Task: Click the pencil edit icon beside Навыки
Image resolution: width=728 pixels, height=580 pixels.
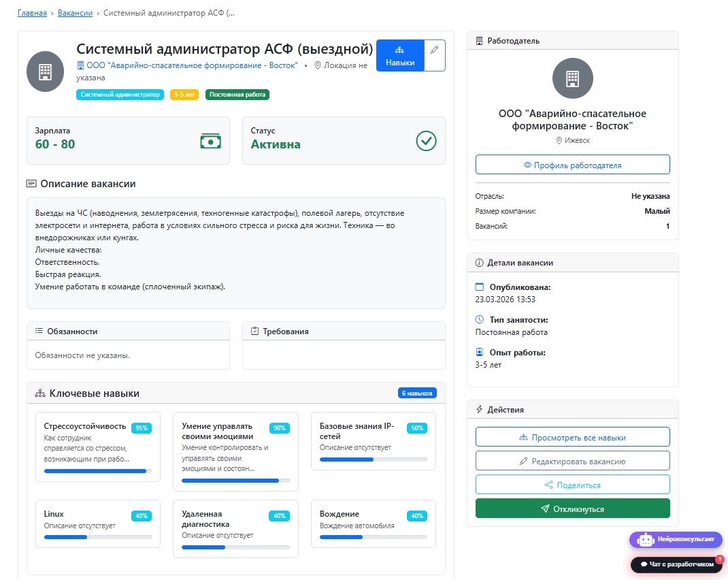Action: [x=435, y=55]
